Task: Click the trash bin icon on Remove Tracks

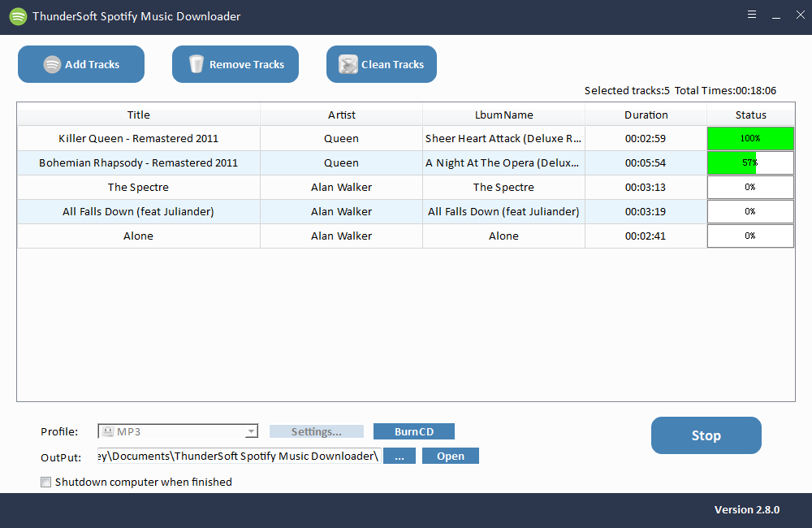Action: (x=196, y=65)
